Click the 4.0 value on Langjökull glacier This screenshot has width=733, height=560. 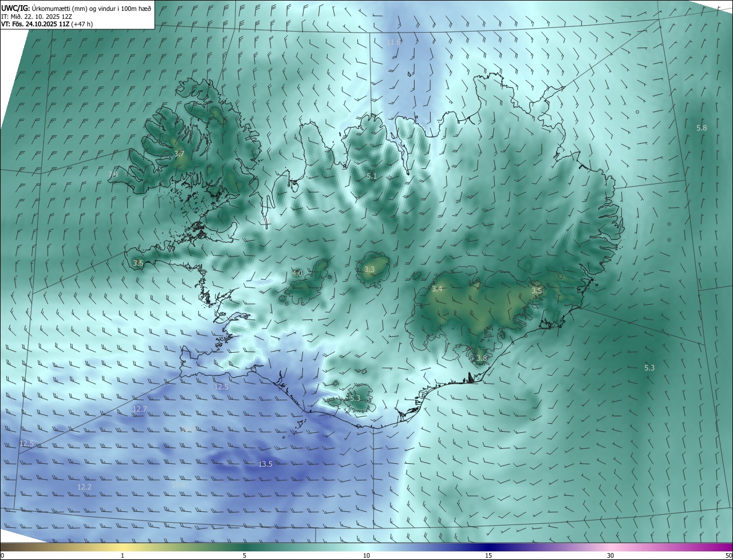(297, 273)
